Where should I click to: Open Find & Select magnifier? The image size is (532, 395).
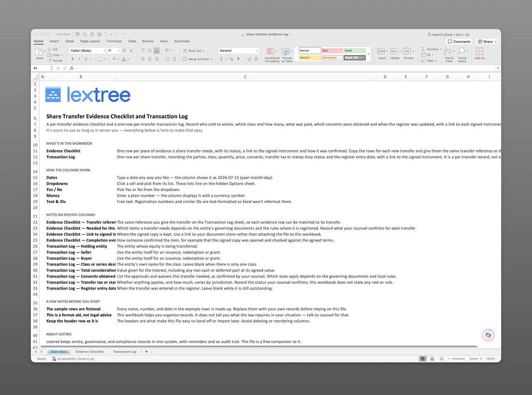tap(462, 55)
